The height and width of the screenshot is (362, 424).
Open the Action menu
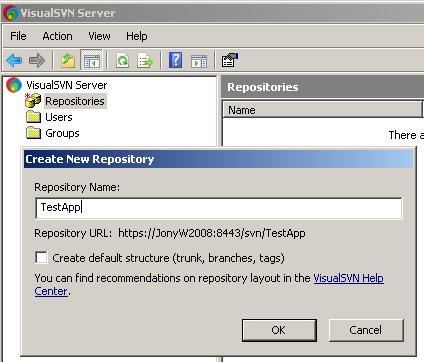coord(57,36)
